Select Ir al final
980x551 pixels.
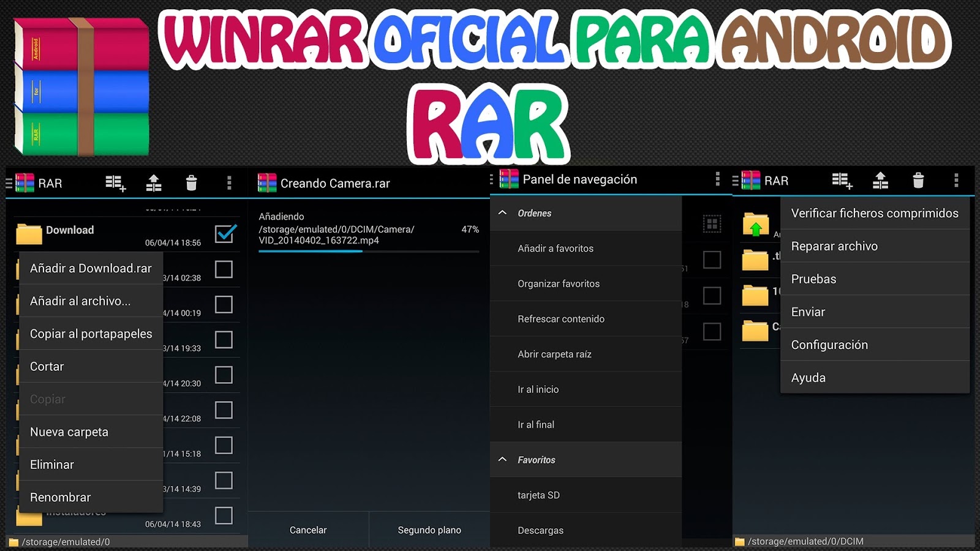point(586,424)
